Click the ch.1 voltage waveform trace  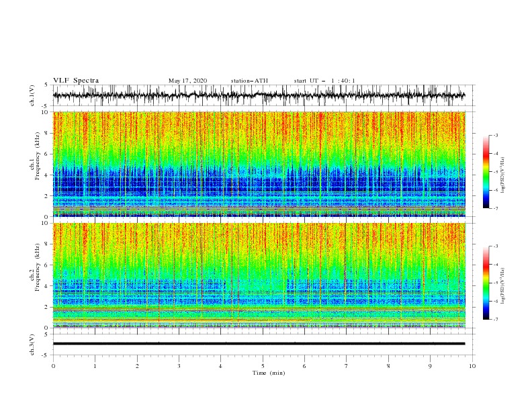(x=259, y=95)
